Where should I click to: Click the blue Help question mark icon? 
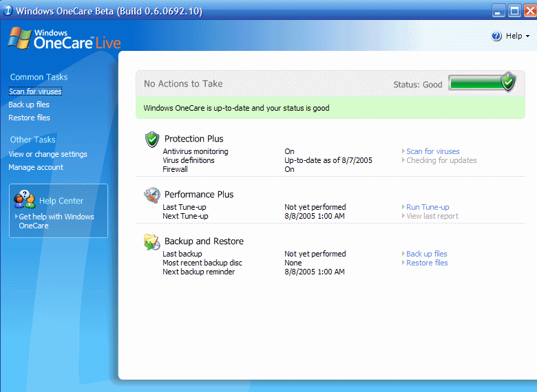(x=496, y=36)
